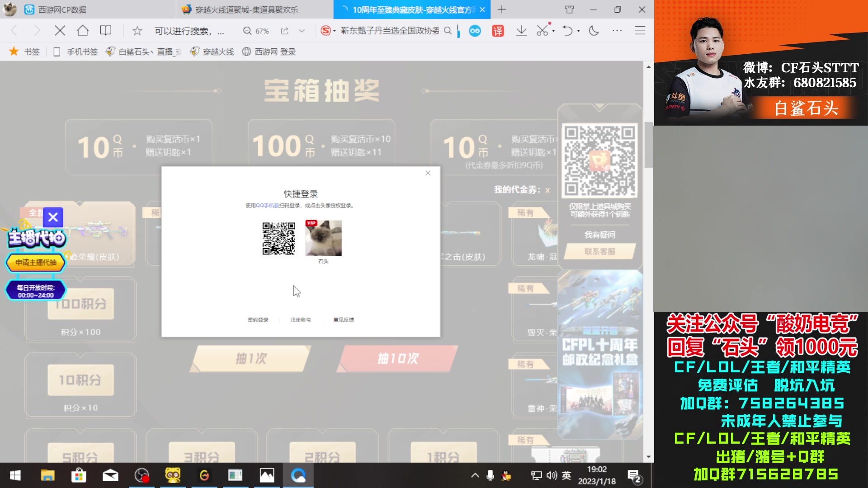Open orange G app in taskbar
868x488 pixels.
pyautogui.click(x=204, y=475)
